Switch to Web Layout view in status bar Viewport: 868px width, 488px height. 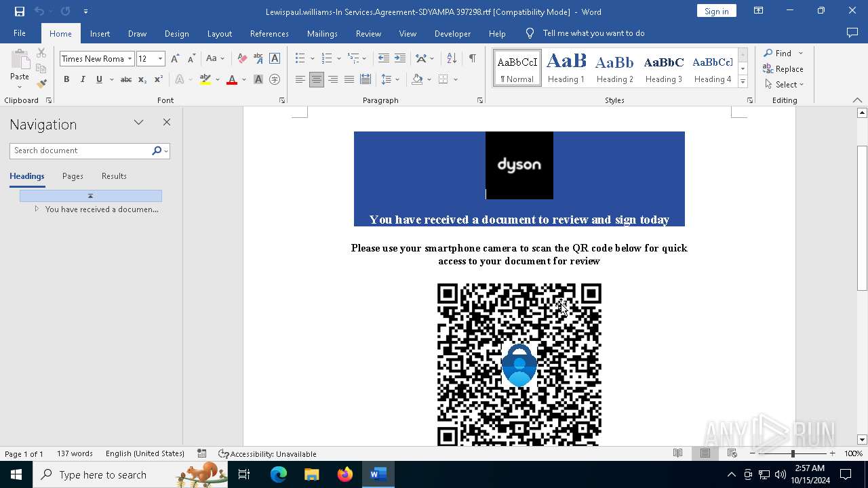pyautogui.click(x=732, y=453)
